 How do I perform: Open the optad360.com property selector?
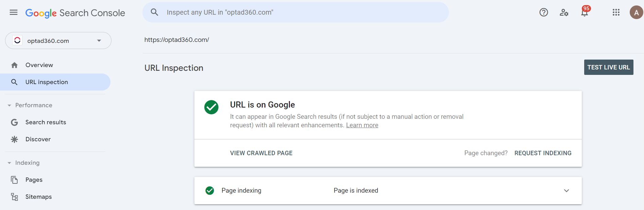coord(58,41)
